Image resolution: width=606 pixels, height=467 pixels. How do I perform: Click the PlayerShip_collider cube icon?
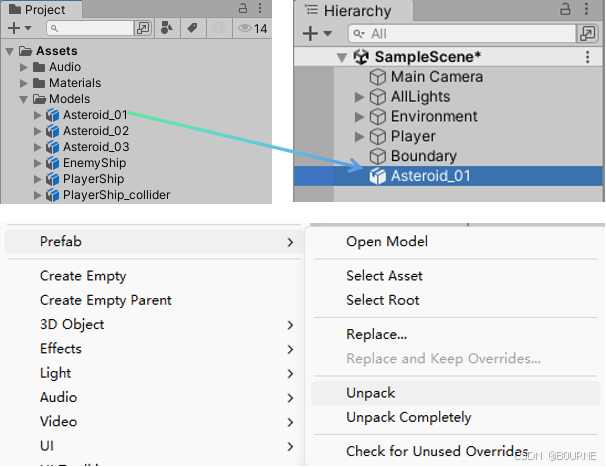pyautogui.click(x=53, y=195)
